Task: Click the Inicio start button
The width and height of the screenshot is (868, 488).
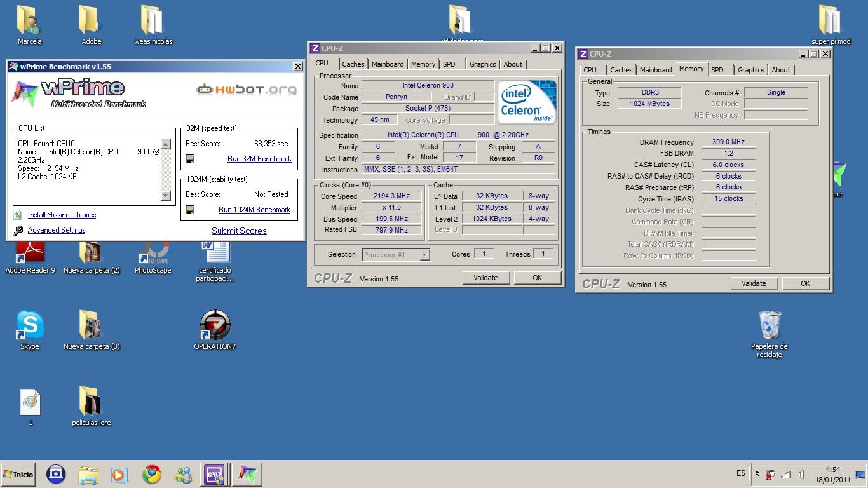Action: (x=18, y=474)
